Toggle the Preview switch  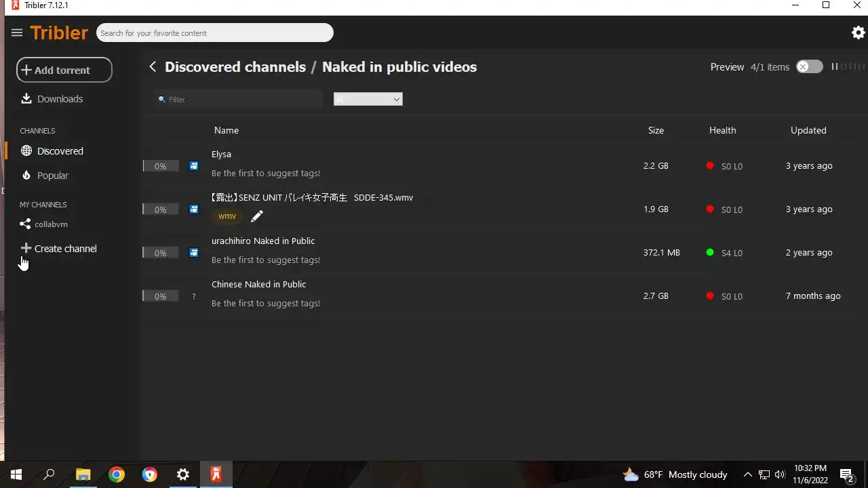pos(809,66)
